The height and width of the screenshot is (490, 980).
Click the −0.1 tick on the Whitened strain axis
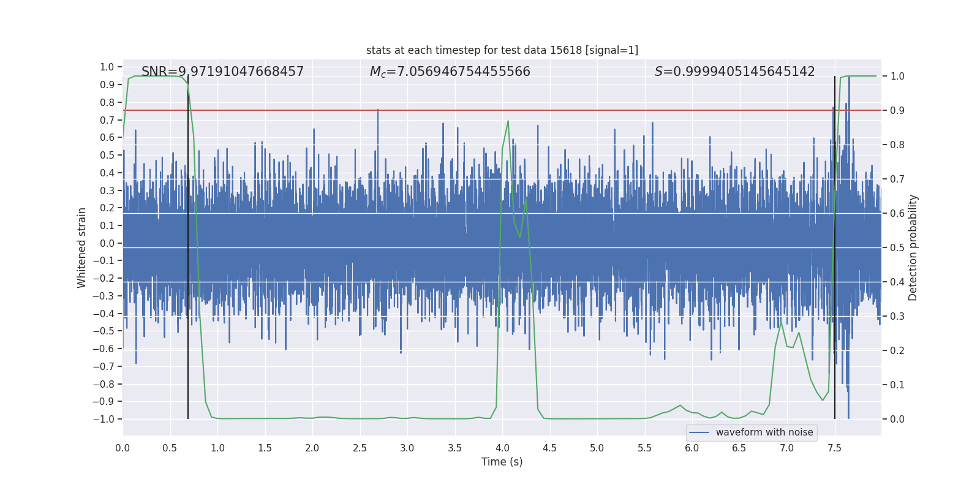point(104,261)
